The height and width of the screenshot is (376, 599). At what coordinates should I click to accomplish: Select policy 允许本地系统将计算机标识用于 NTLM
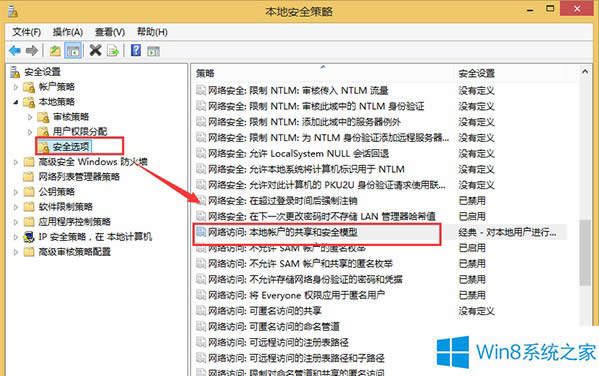[x=306, y=169]
